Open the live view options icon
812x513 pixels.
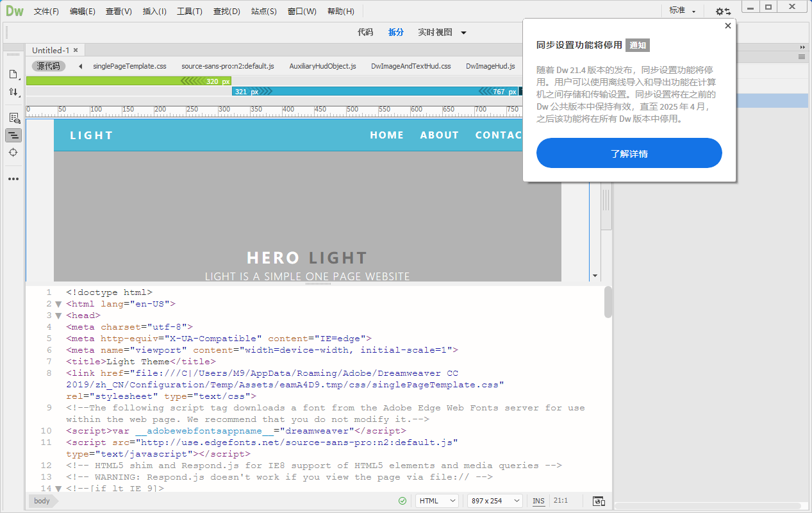click(13, 118)
